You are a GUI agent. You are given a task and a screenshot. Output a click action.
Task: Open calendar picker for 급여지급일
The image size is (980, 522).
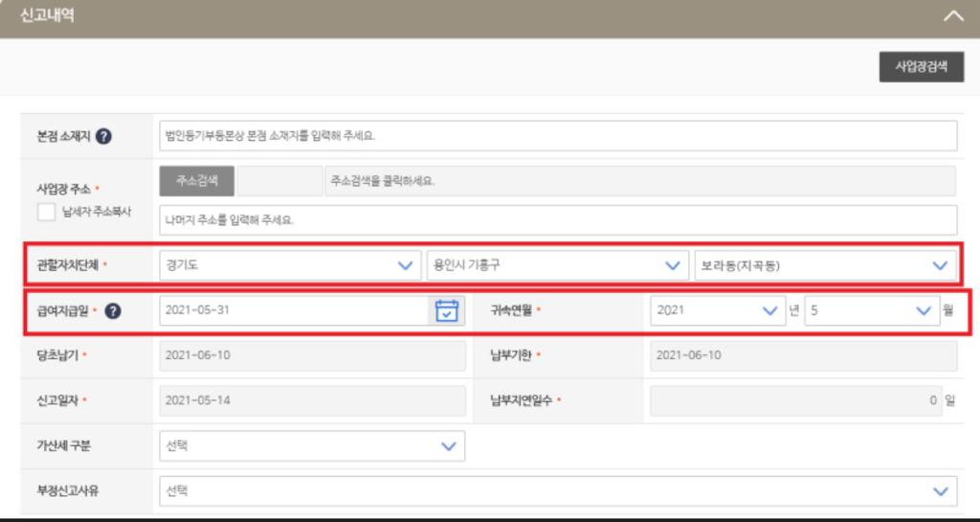click(446, 310)
